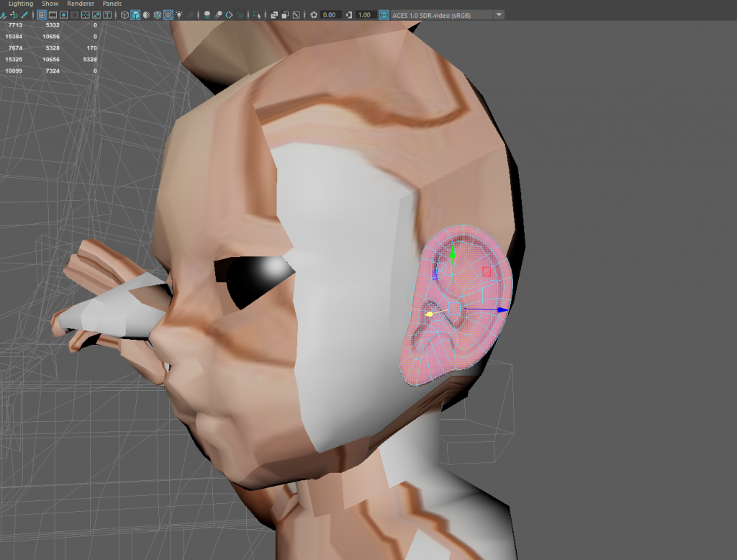Enable wireframe display mode

[x=125, y=14]
